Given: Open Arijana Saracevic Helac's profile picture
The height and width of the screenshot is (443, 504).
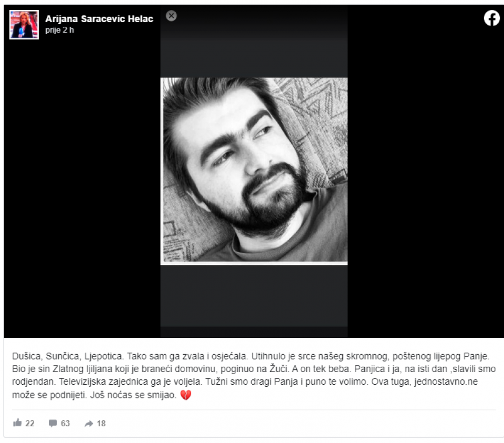Looking at the screenshot, I should (x=24, y=25).
